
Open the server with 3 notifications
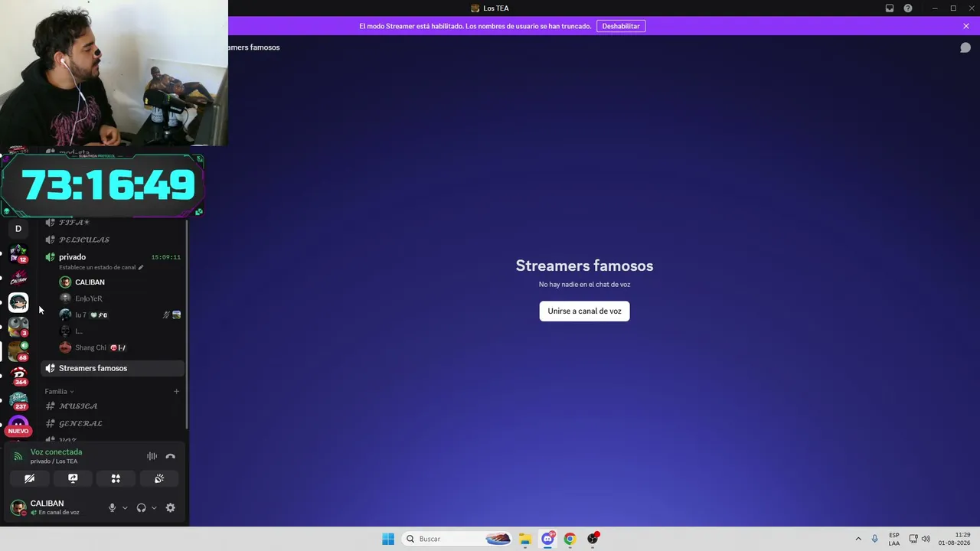pos(18,327)
